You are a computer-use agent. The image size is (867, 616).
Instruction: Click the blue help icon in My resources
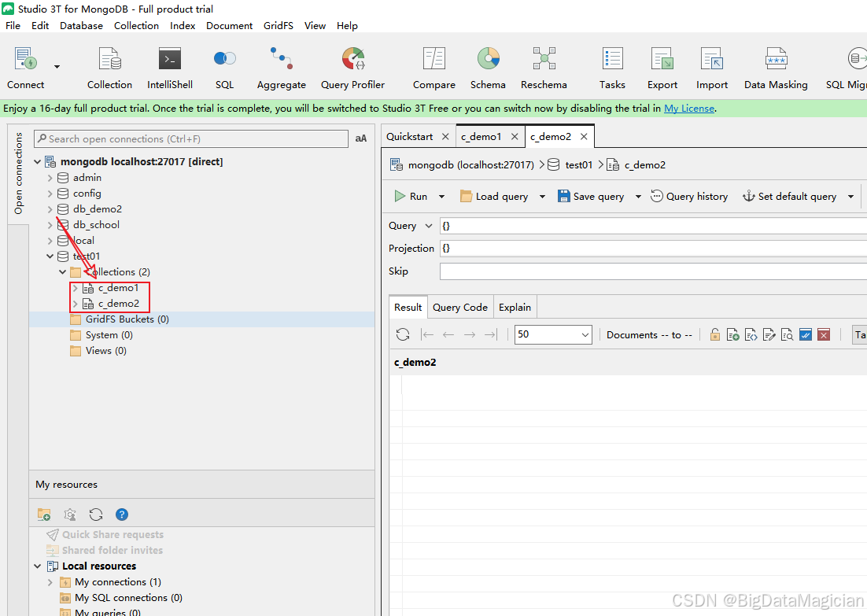(122, 515)
